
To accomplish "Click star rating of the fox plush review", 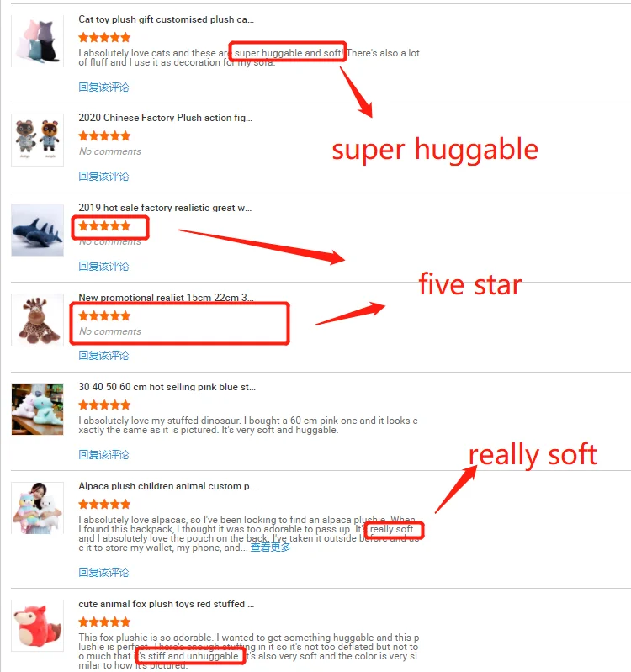I will point(104,622).
